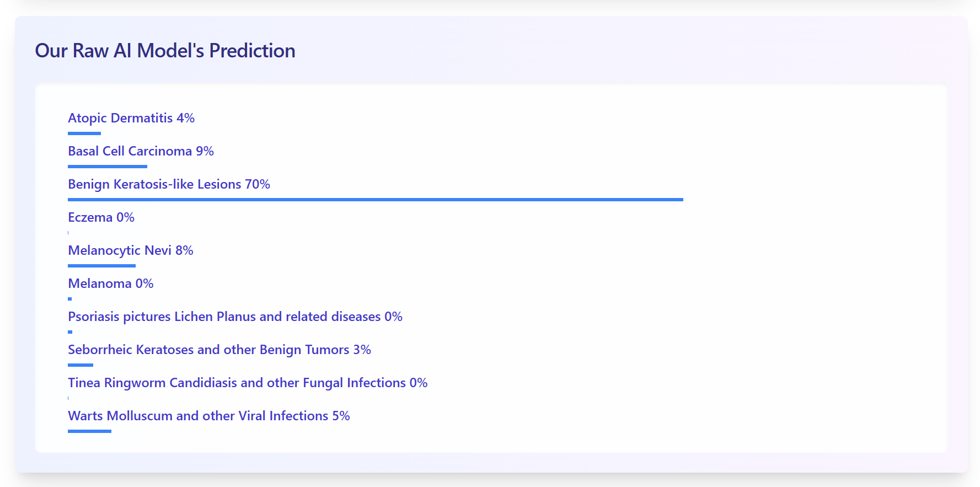Click the Psoriasis pictures Lichen Planus label
Viewport: 980px width, 487px height.
coord(234,317)
